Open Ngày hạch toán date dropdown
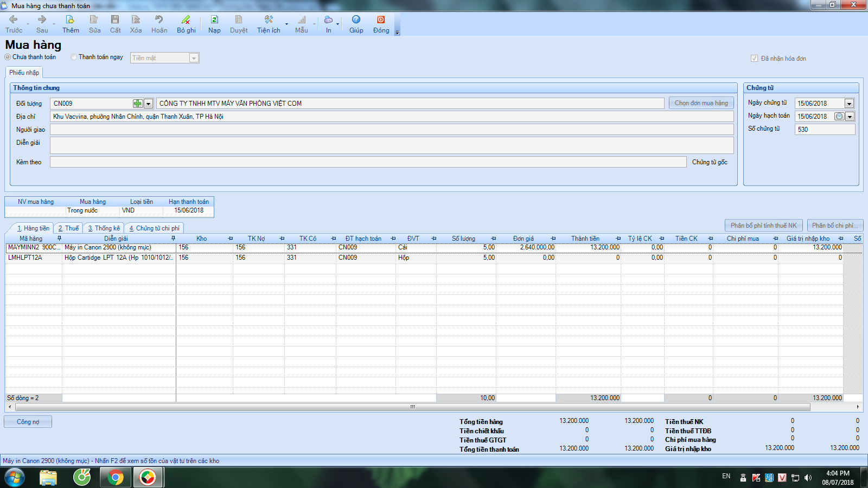Screen dimensions: 868x488 (850, 117)
